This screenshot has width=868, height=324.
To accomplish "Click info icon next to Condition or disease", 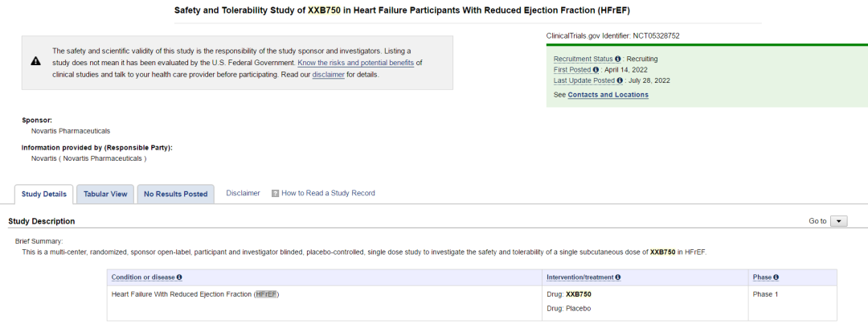I will 179,277.
